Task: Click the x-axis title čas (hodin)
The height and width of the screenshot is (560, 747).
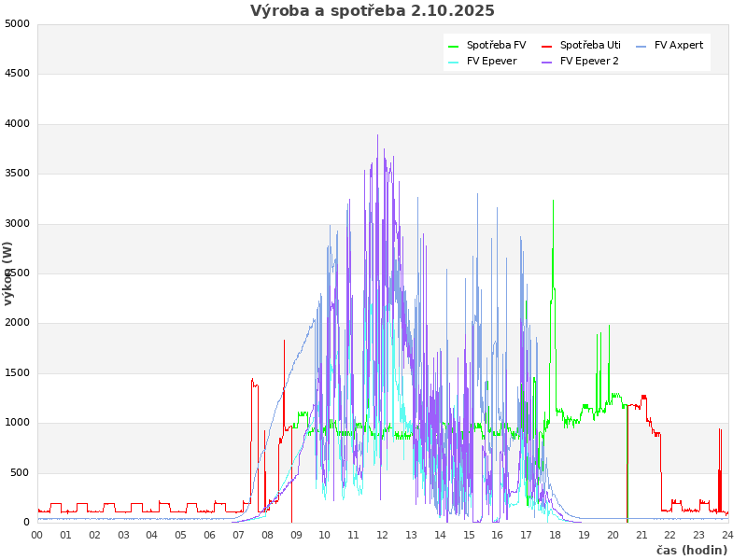Action: 691,550
